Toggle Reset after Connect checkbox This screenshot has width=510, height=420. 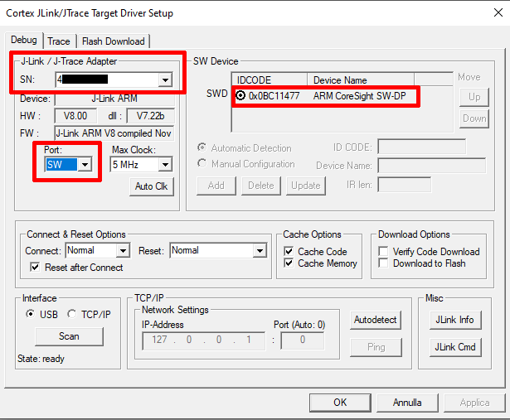[35, 268]
